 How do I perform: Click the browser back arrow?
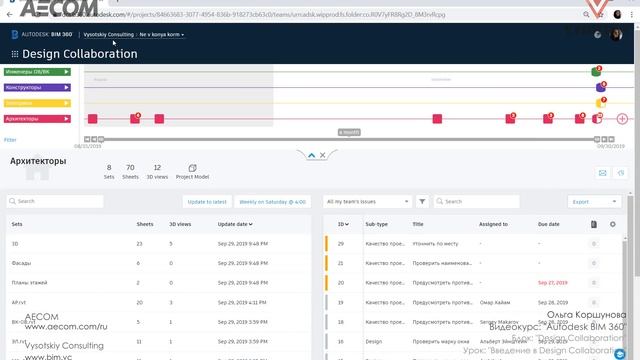tap(10, 15)
